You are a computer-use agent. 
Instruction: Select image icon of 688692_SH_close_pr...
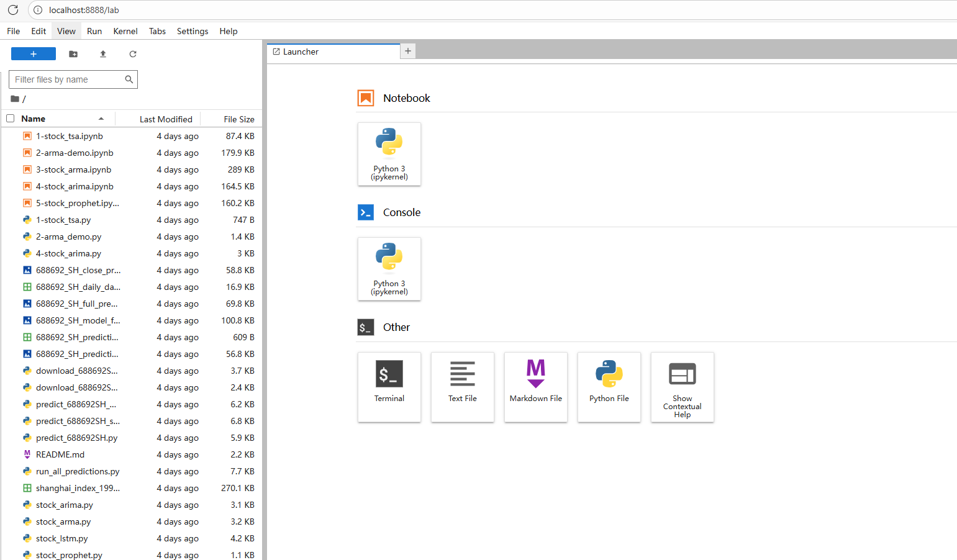click(x=27, y=270)
